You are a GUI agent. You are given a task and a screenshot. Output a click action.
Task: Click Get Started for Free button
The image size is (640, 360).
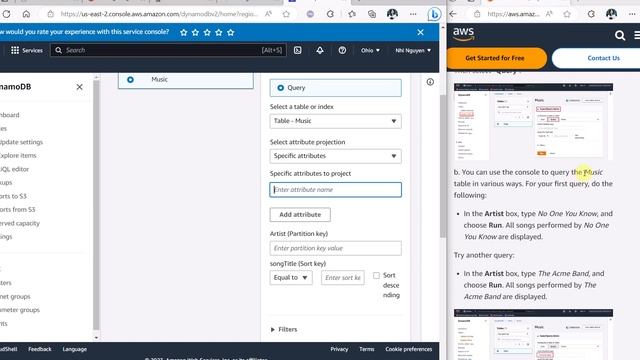[x=497, y=58]
